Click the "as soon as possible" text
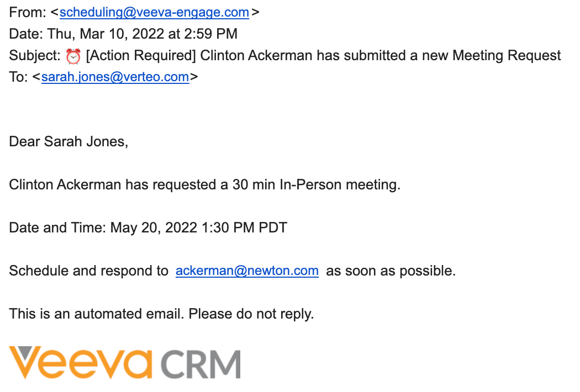This screenshot has height=392, width=580. (x=390, y=271)
